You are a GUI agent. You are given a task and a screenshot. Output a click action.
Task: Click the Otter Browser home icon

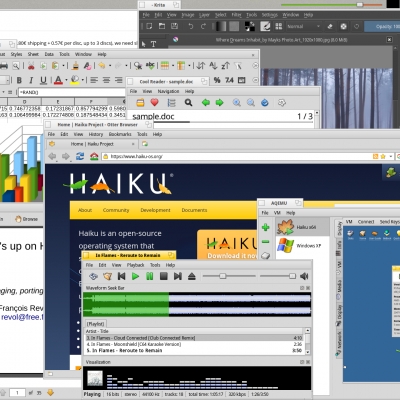click(x=94, y=156)
